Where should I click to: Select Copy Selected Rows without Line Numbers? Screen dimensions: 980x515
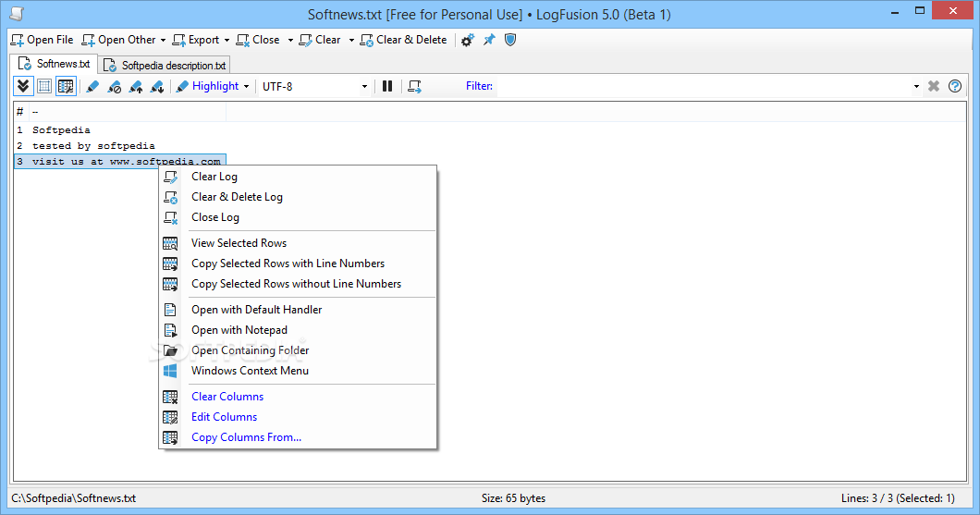[x=298, y=284]
